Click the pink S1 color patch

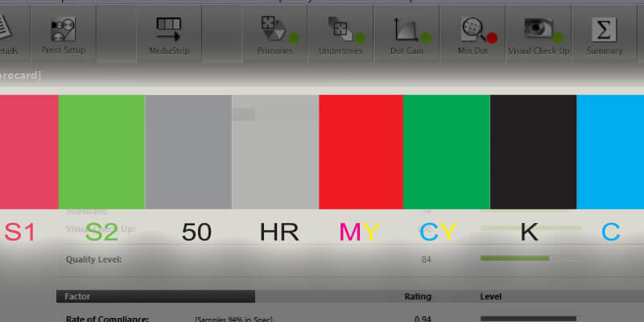[x=29, y=152]
